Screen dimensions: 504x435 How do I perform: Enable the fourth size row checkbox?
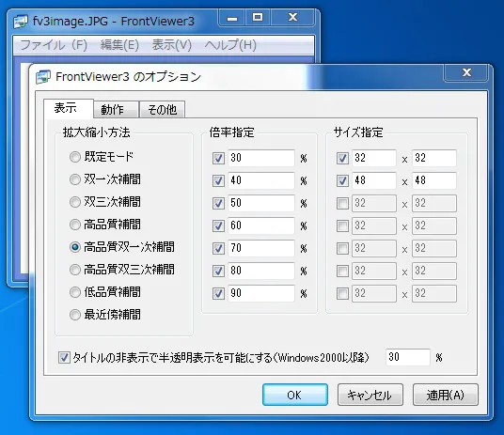pos(342,225)
